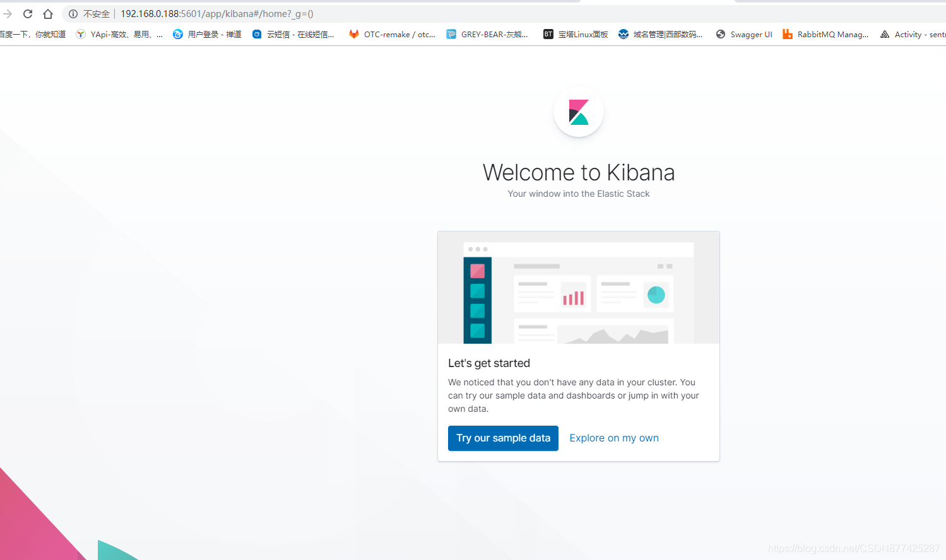Open the OTC-remake bookmark
This screenshot has width=946, height=560.
pyautogui.click(x=392, y=34)
